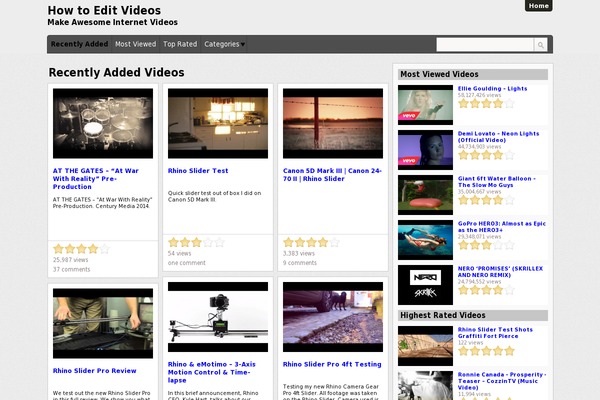Click the star rating for Ellie Goulding Lights
This screenshot has height=400, width=600.
tap(486, 103)
